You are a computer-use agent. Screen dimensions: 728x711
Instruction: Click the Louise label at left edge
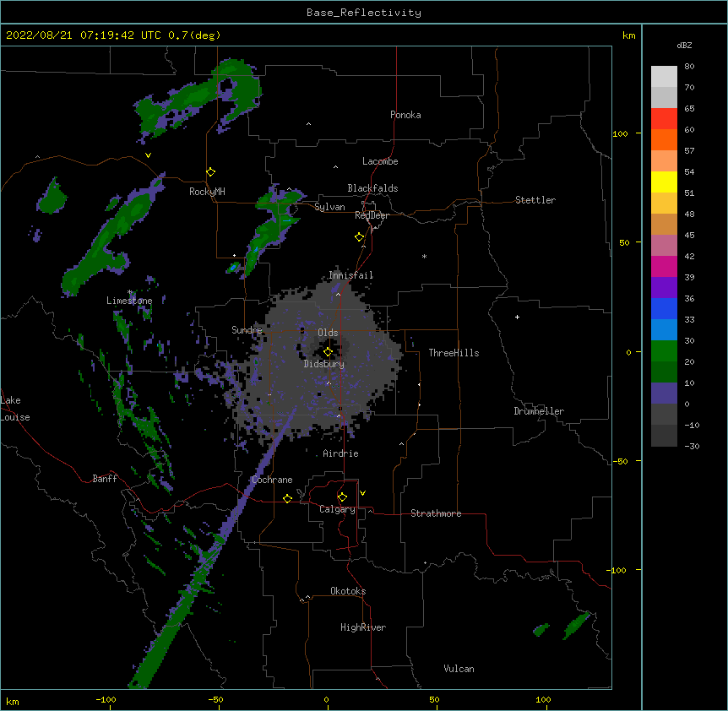point(15,417)
